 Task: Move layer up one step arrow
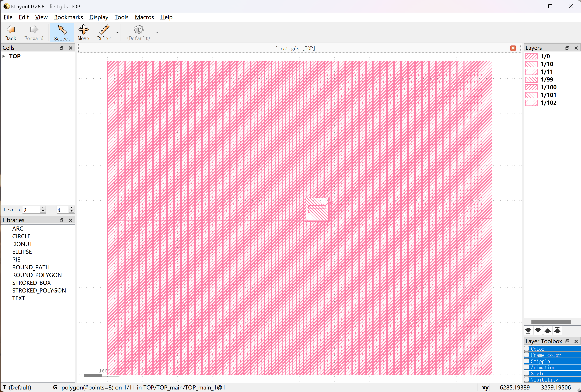click(547, 331)
